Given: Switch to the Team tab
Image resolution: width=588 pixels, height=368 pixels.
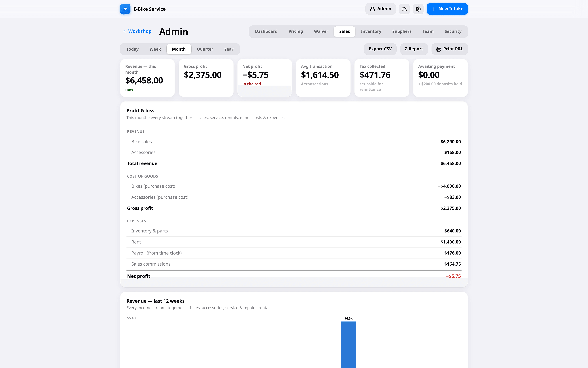Looking at the screenshot, I should (428, 31).
